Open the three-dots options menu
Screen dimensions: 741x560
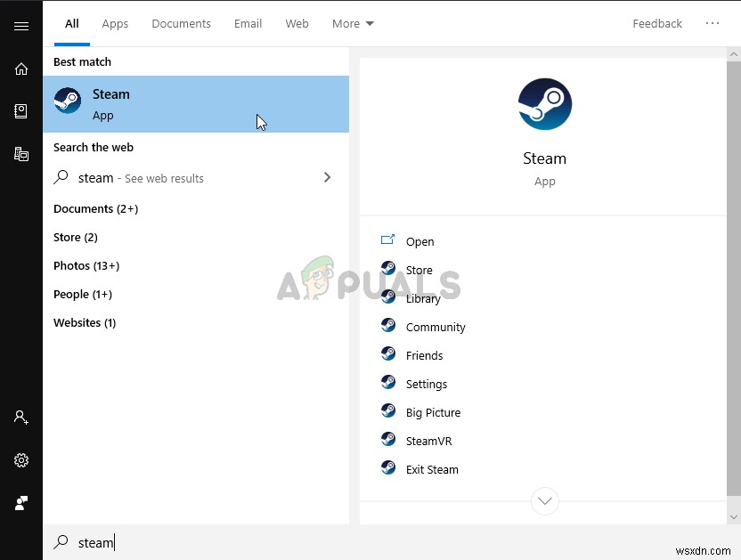[712, 23]
